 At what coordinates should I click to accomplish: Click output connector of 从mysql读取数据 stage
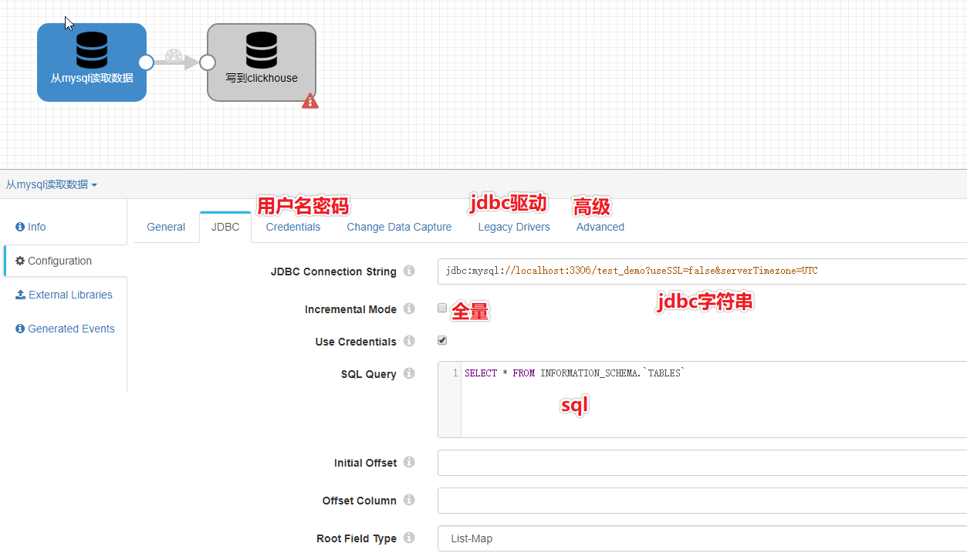(x=146, y=62)
